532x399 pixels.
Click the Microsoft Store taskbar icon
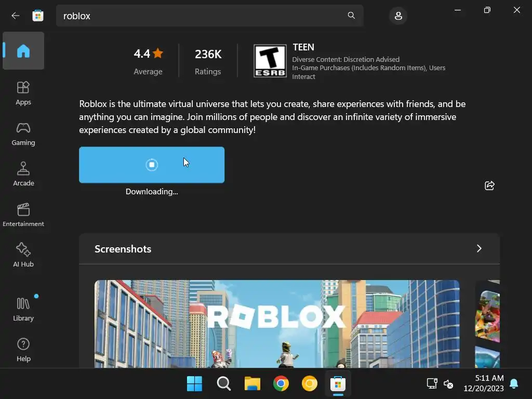[x=338, y=384]
